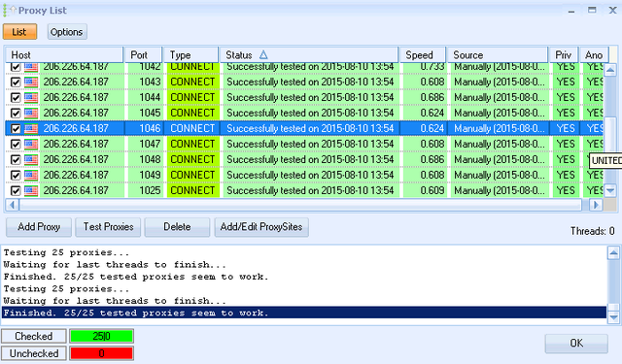622x364 pixels.
Task: Sort by the Type column header
Action: [190, 55]
